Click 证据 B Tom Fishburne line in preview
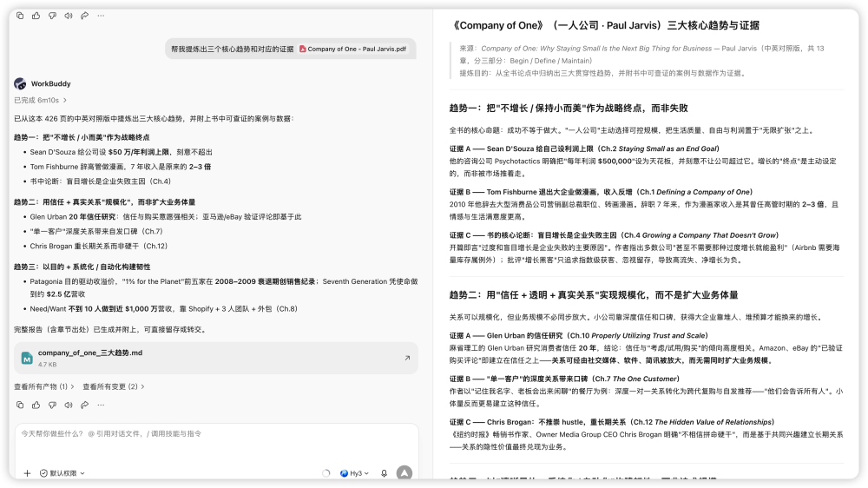The image size is (868, 488). pyautogui.click(x=601, y=192)
